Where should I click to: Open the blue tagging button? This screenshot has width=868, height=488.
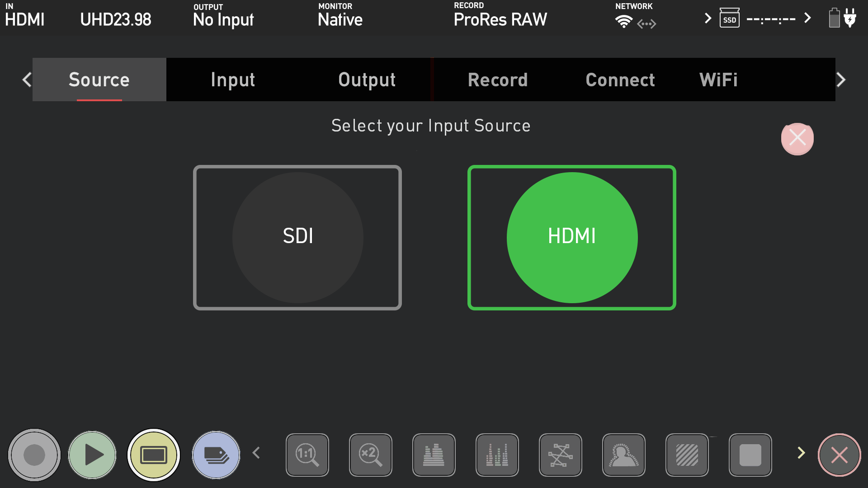[x=216, y=455]
